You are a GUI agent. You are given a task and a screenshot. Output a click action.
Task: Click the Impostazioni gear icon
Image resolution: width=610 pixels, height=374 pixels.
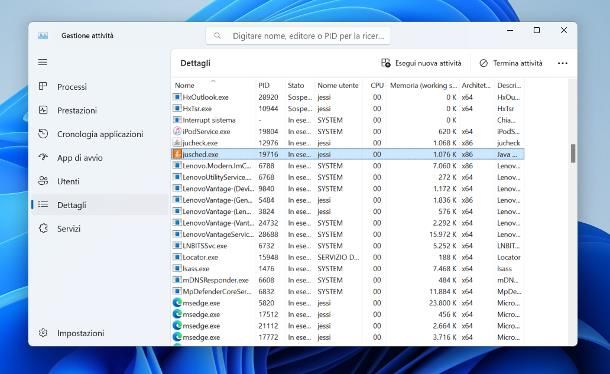pos(43,333)
